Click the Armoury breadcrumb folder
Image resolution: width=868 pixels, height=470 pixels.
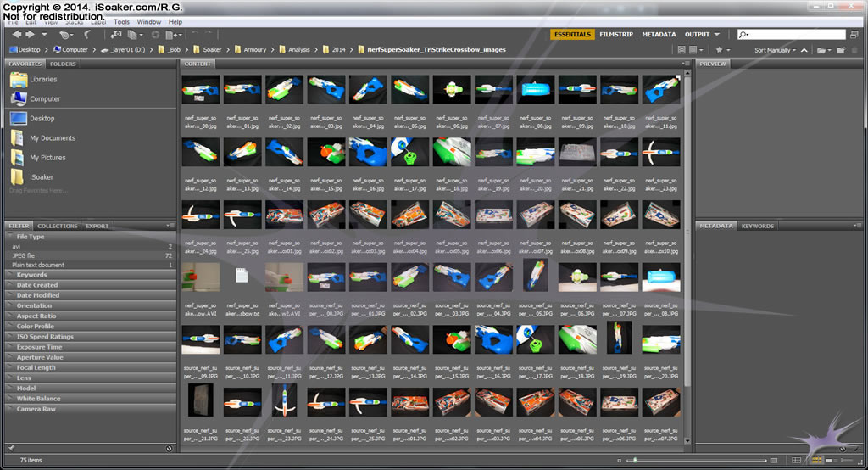(x=250, y=49)
